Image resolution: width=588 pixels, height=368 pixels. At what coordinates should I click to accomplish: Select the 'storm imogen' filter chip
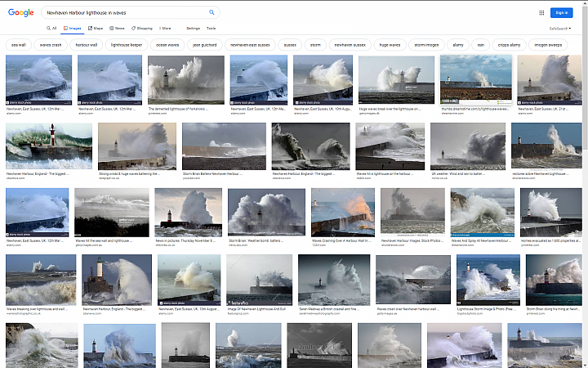click(426, 45)
